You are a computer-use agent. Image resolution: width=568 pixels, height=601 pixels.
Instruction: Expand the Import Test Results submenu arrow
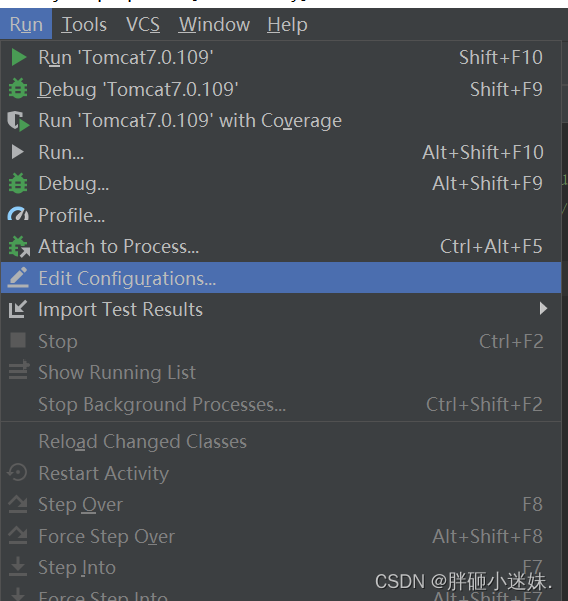(543, 309)
